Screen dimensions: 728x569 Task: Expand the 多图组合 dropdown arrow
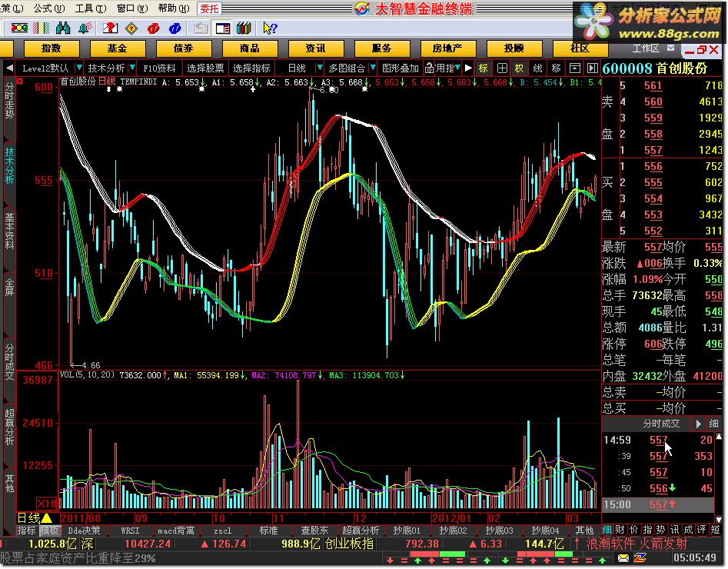click(373, 68)
